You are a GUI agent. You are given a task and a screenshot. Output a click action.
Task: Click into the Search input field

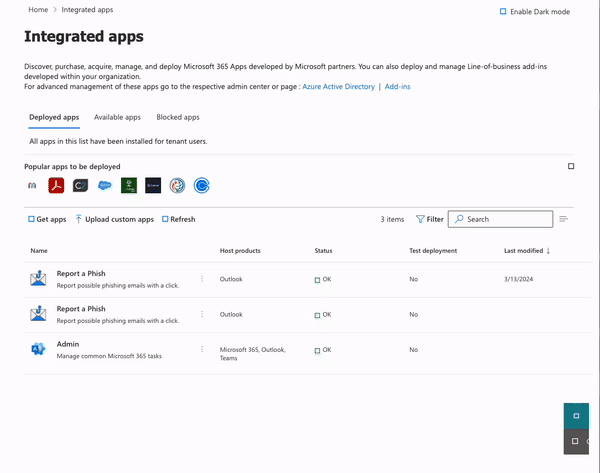tap(501, 219)
